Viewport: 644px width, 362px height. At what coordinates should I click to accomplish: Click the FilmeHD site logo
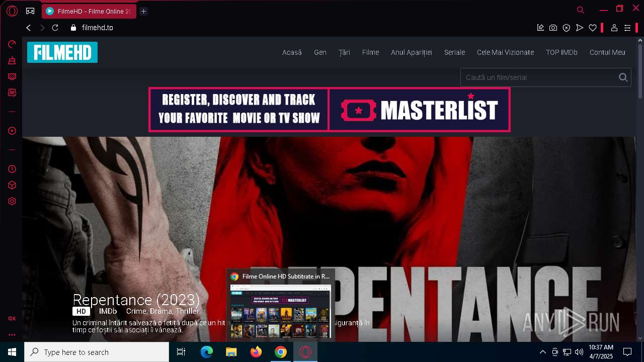[x=62, y=52]
